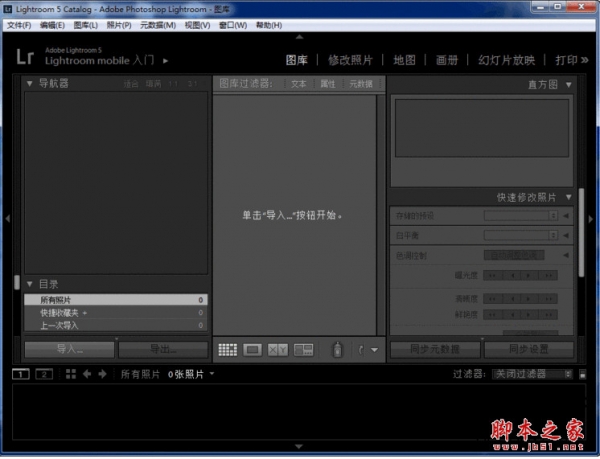Hide the left panel group arrow
This screenshot has height=459, width=600.
pyautogui.click(x=7, y=219)
